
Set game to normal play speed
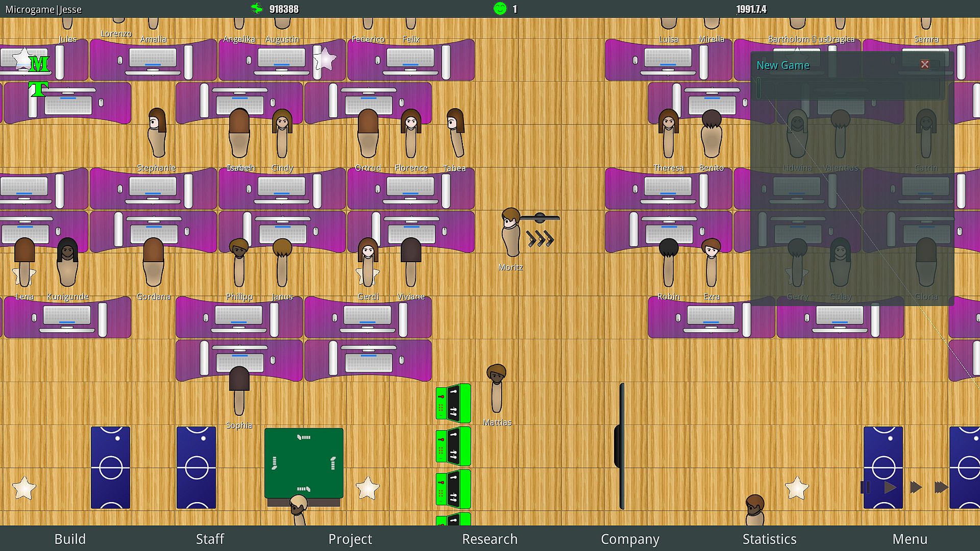tap(890, 488)
